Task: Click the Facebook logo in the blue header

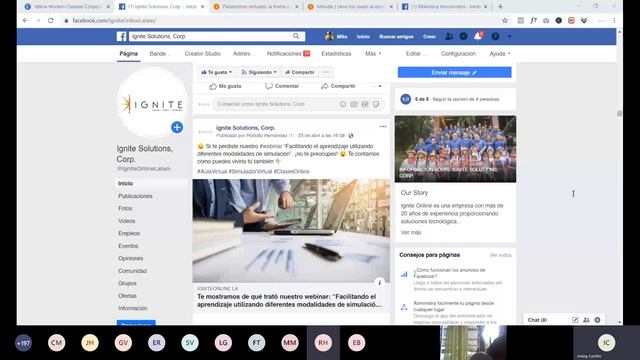Action: click(122, 36)
